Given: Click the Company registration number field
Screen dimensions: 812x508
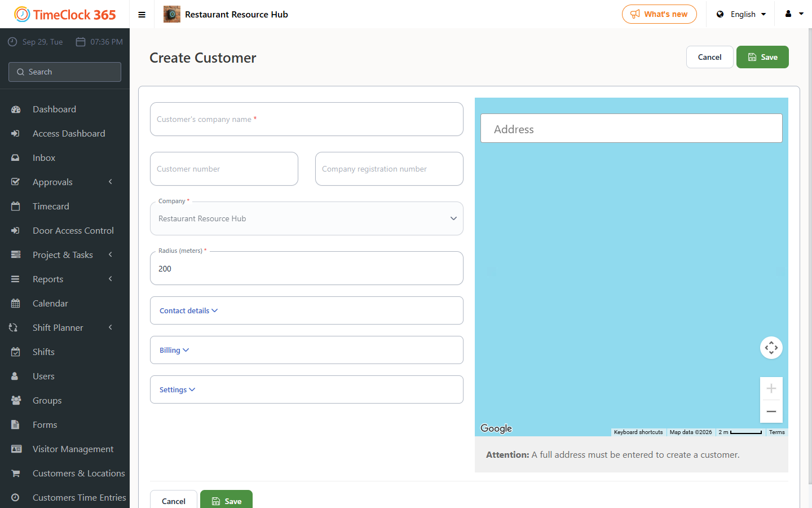Looking at the screenshot, I should 389,169.
